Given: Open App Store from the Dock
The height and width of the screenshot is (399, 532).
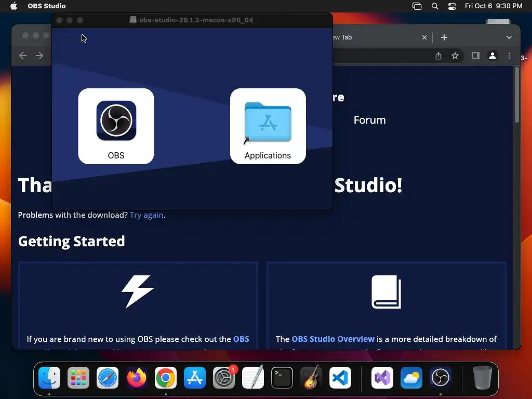Looking at the screenshot, I should [195, 377].
